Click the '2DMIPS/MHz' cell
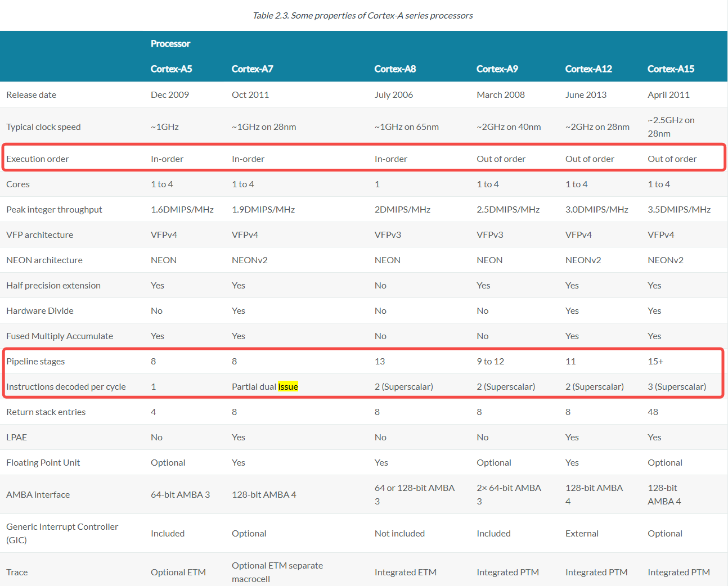The width and height of the screenshot is (728, 586). 402,210
